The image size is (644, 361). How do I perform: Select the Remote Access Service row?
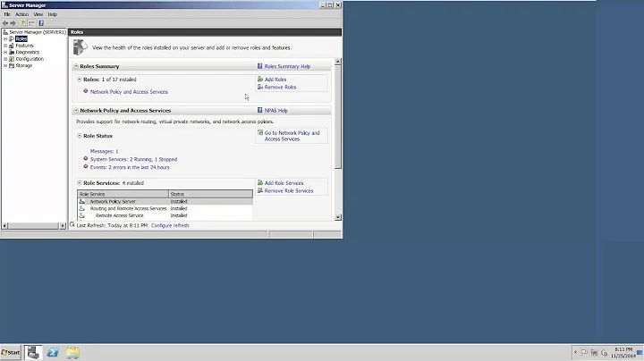pos(165,215)
